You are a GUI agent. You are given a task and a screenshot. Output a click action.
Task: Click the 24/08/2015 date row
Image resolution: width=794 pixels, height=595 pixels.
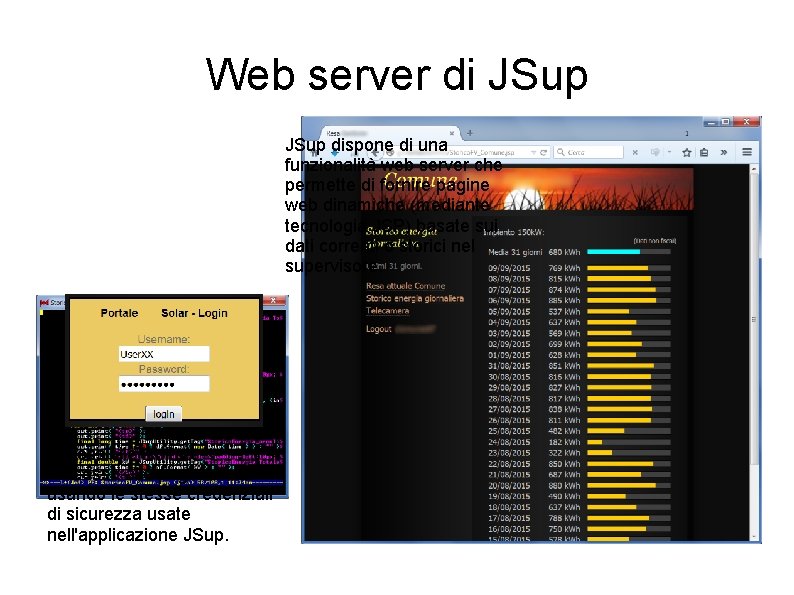point(509,442)
